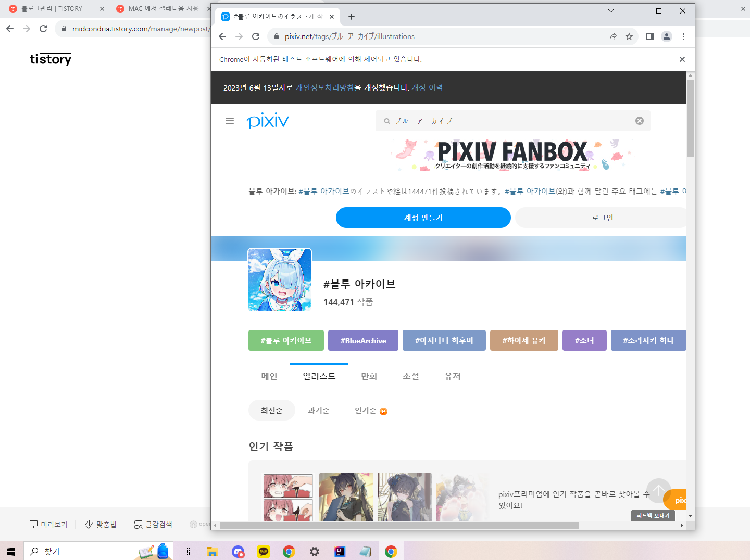Screen dimensions: 750x560
Task: Share this pixiv page
Action: [612, 36]
